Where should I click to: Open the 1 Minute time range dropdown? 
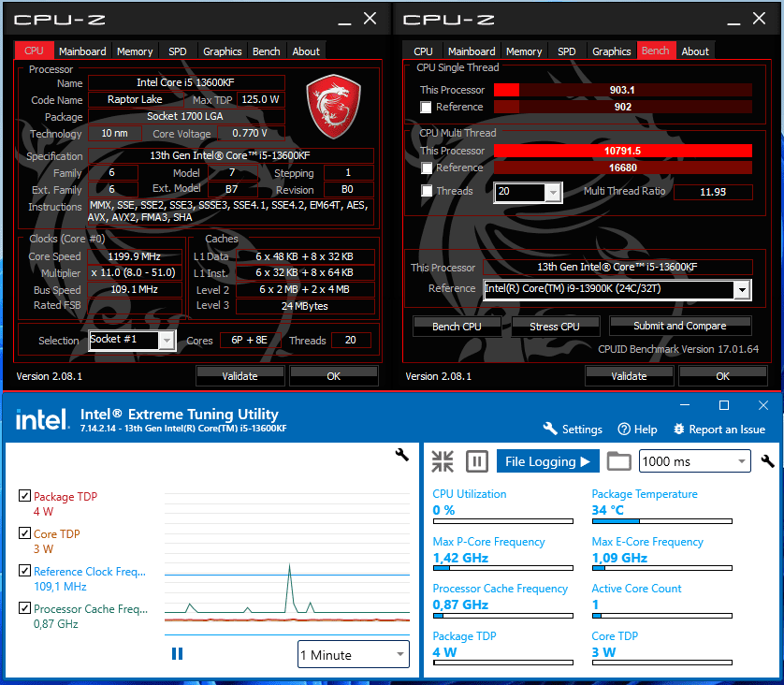coord(354,654)
